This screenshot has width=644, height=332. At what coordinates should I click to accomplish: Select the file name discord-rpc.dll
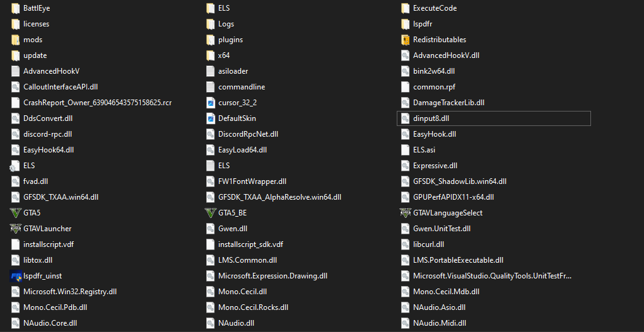pyautogui.click(x=48, y=134)
